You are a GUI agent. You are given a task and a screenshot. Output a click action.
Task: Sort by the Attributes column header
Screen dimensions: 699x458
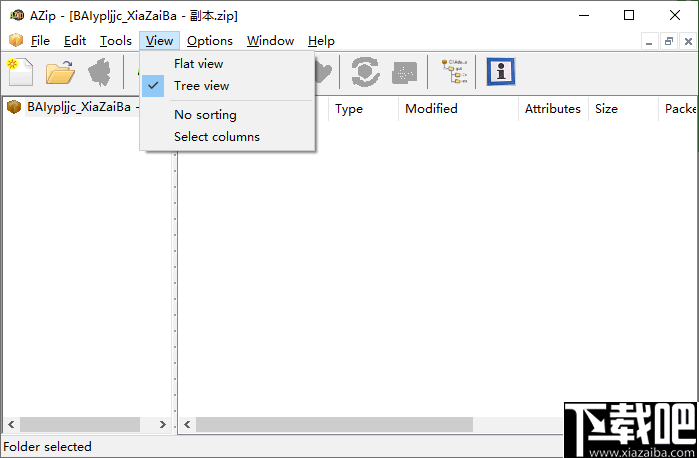click(553, 109)
